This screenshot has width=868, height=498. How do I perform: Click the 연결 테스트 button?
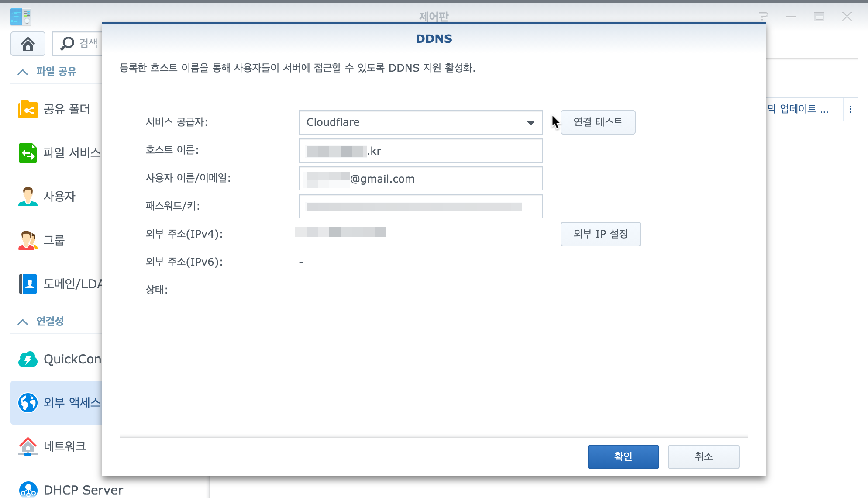[598, 122]
